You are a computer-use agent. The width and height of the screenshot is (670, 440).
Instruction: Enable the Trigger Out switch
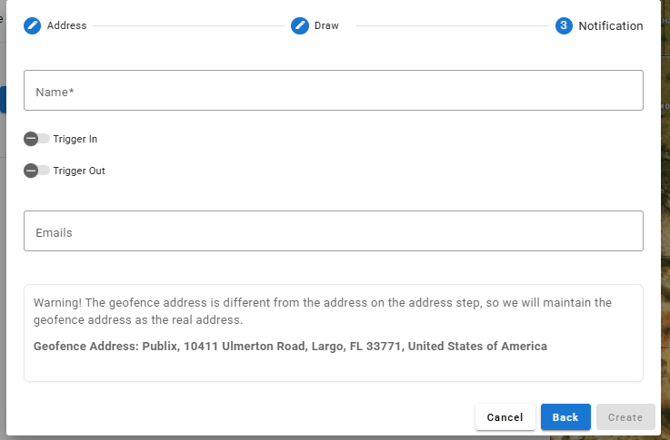36,171
